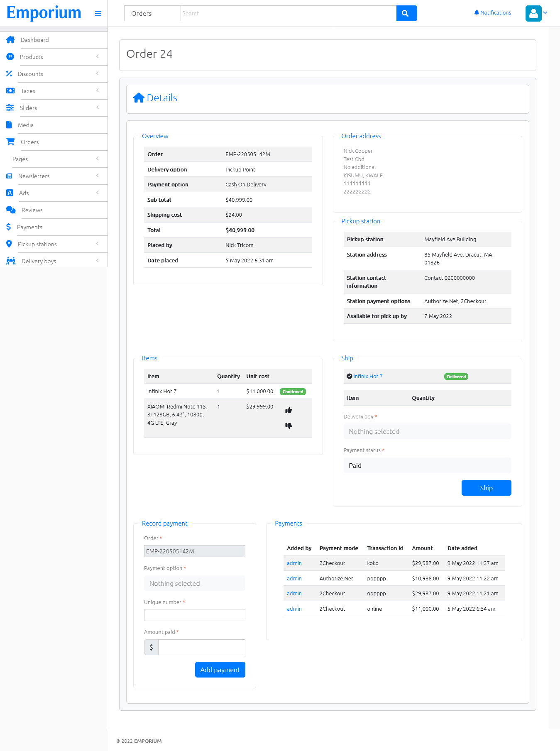Click the magnifier search button
The height and width of the screenshot is (751, 560).
click(x=406, y=13)
